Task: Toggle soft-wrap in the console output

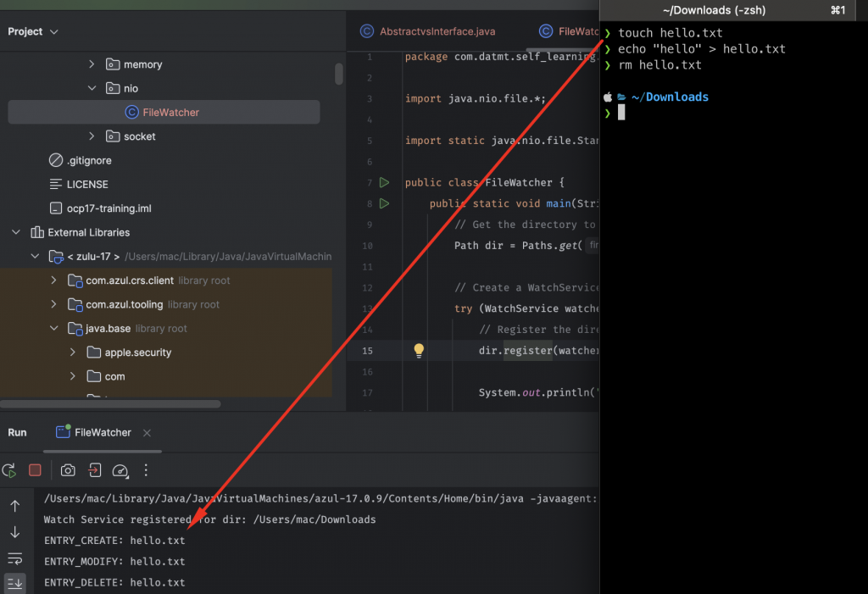Action: pos(15,558)
